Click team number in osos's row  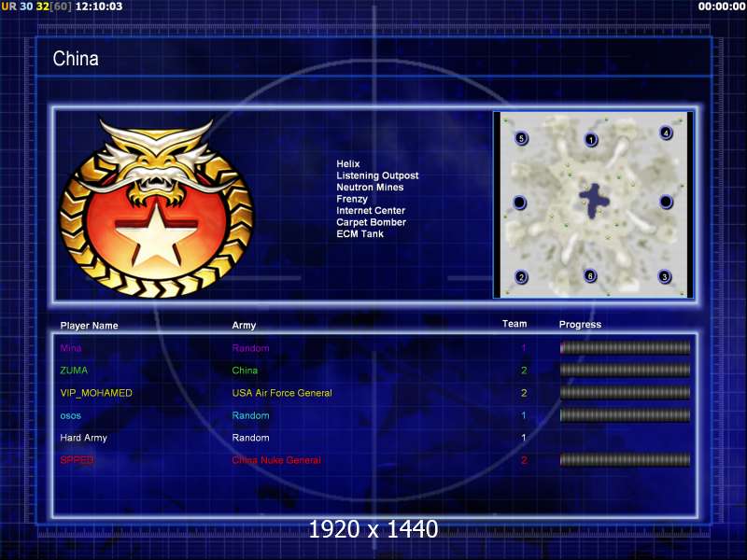pos(524,415)
